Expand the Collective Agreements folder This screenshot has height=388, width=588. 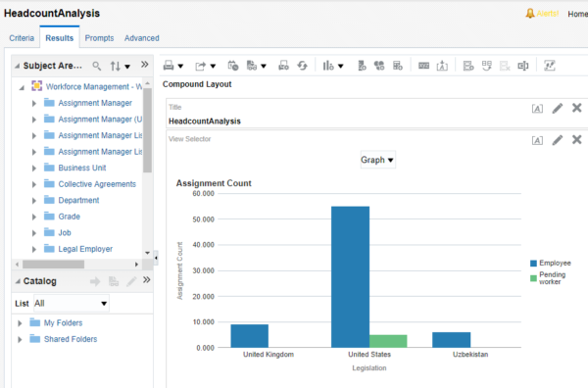33,184
